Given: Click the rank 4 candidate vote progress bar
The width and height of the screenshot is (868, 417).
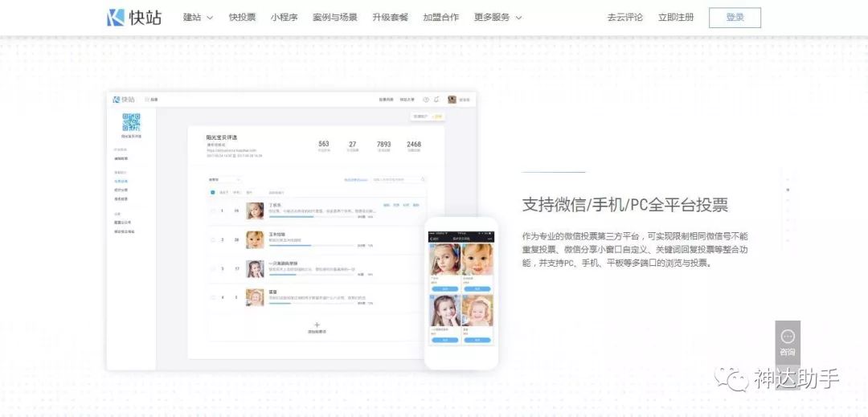Looking at the screenshot, I should (311, 303).
